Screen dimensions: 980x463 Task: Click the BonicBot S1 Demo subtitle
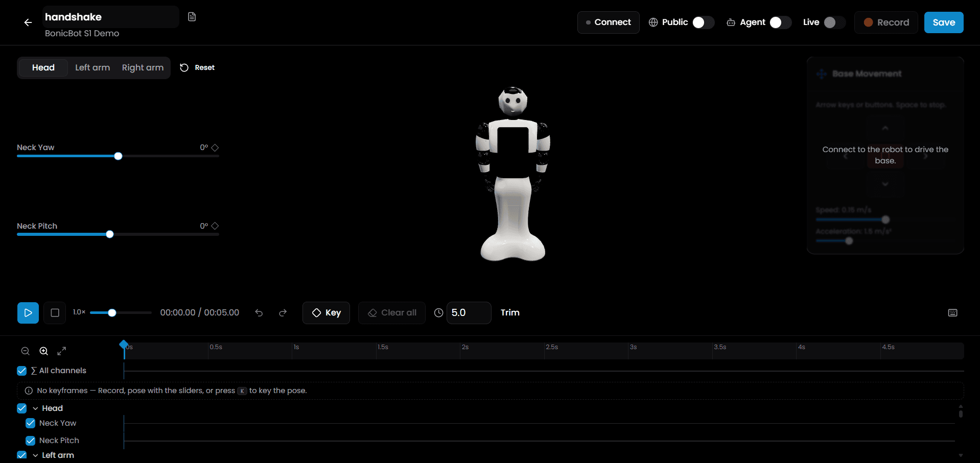click(x=82, y=33)
